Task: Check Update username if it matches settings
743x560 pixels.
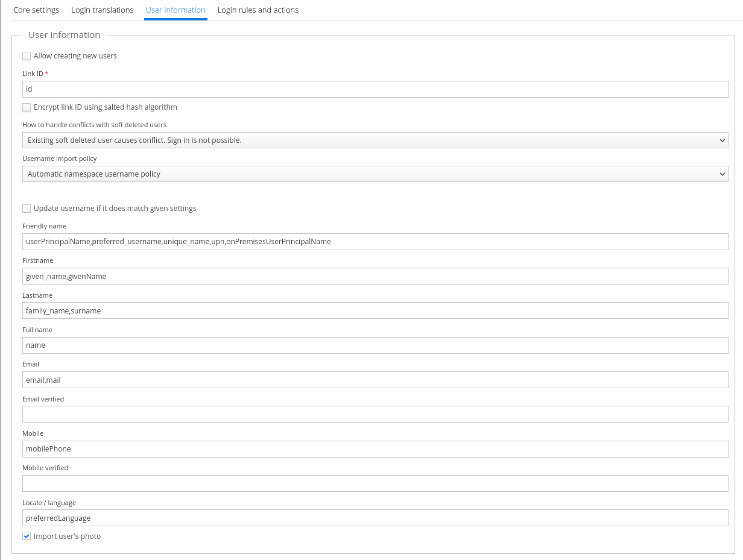Action: coord(27,209)
